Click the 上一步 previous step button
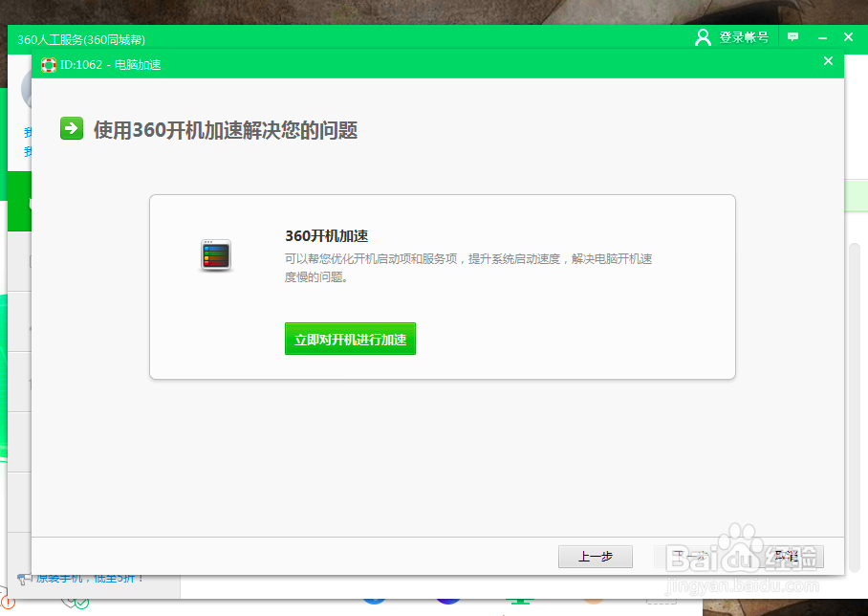868x616 pixels. pos(596,556)
